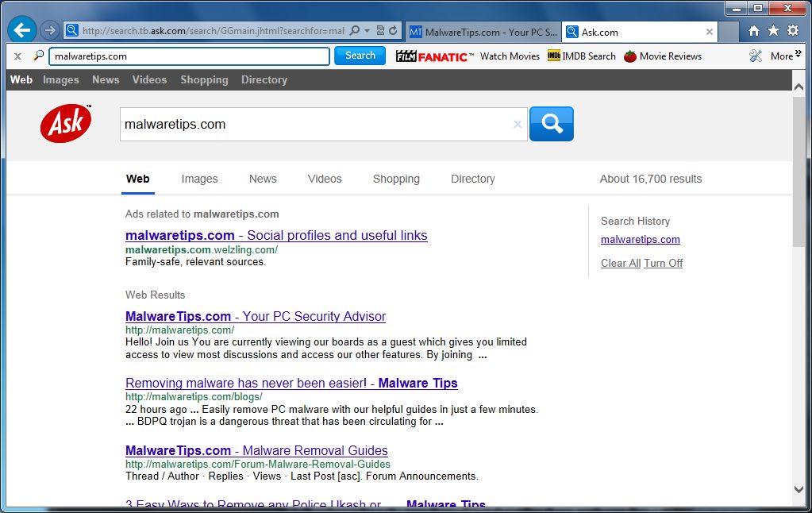The height and width of the screenshot is (513, 812).
Task: Select Images in the dark navigation bar
Action: [61, 79]
